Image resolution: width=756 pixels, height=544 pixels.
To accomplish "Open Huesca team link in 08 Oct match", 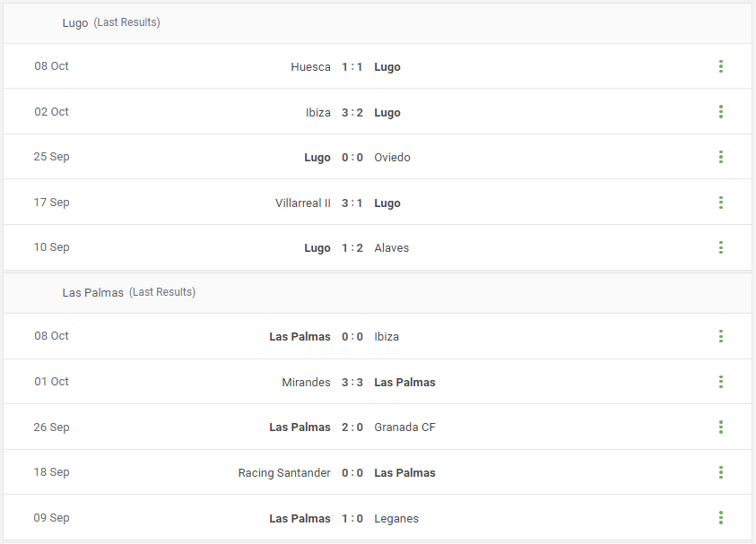I will point(310,67).
